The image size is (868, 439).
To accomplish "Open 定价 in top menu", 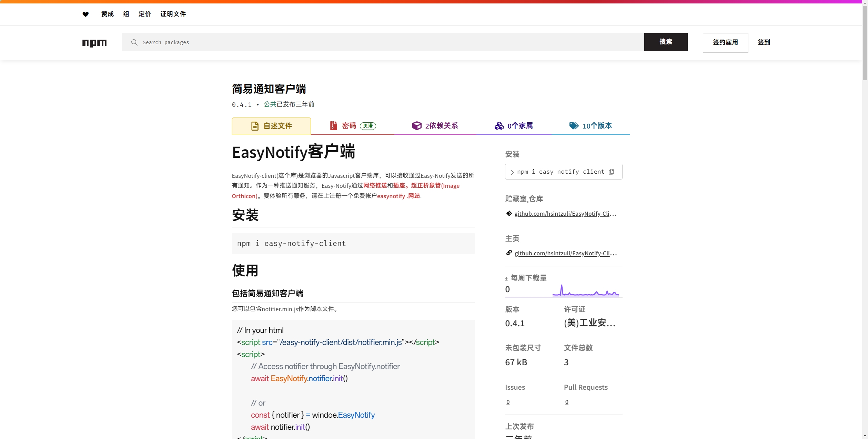I will 145,14.
